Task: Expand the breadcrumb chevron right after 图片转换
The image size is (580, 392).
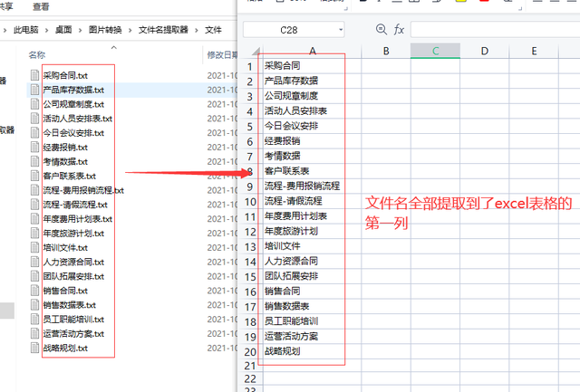Action: click(x=132, y=30)
